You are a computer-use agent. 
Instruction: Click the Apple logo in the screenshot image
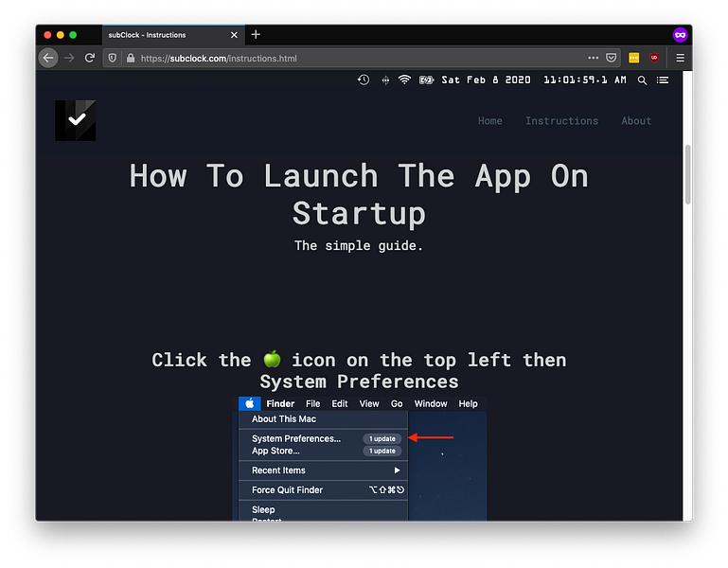click(x=250, y=403)
